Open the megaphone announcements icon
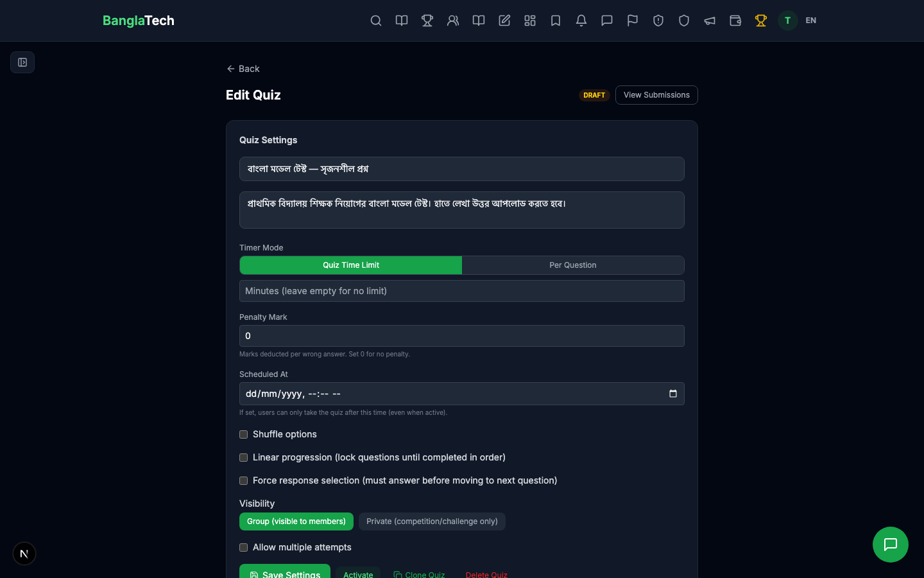Viewport: 924px width, 578px height. click(710, 21)
